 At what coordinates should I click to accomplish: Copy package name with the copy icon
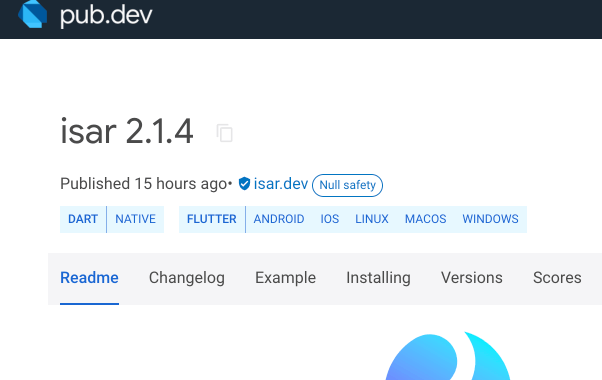(x=225, y=133)
